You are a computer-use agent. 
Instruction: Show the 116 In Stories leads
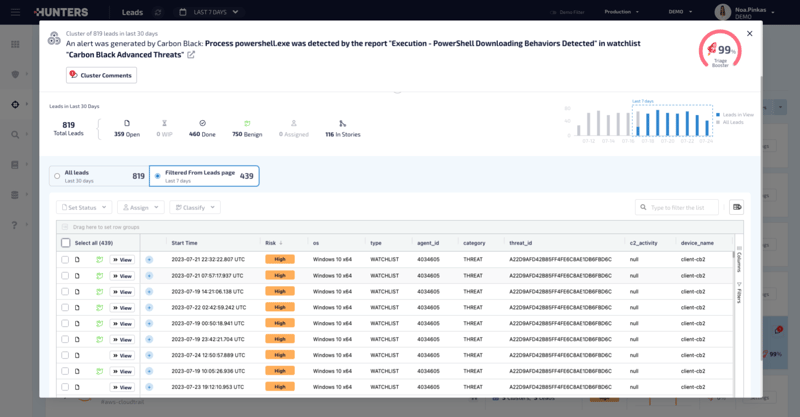[x=343, y=129]
